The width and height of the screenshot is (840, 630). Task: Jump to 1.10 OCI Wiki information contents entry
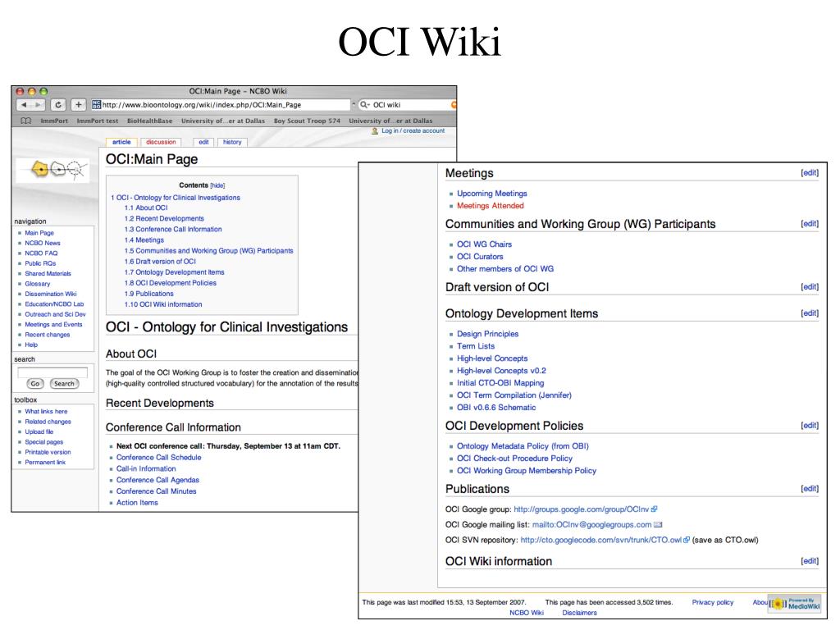[x=163, y=304]
